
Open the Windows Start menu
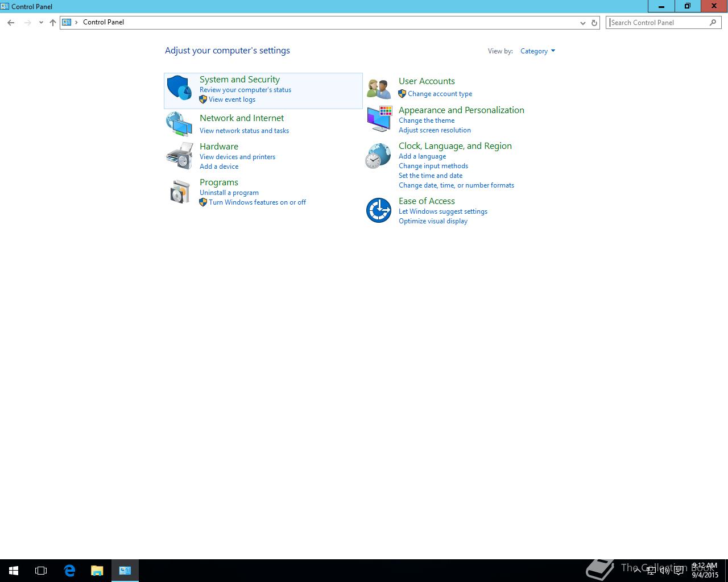14,571
